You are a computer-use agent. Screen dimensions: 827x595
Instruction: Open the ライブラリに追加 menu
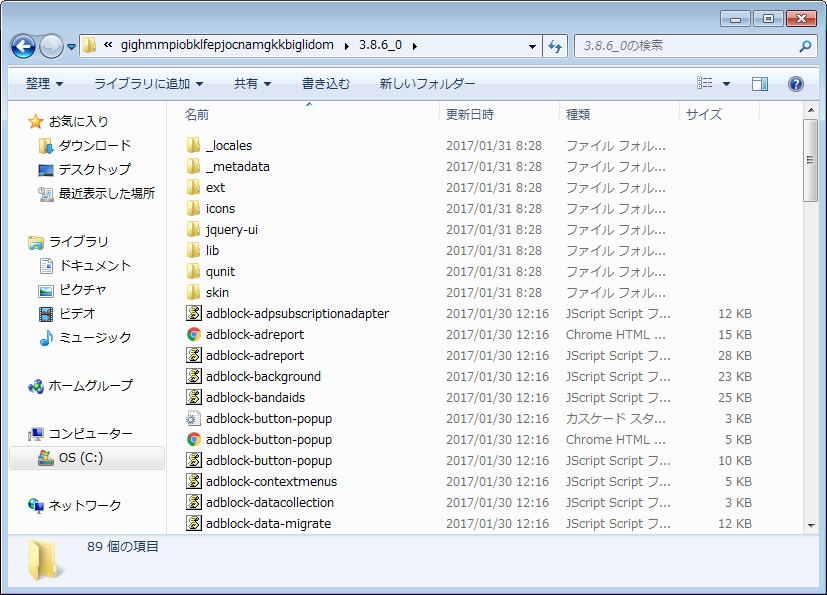[148, 83]
